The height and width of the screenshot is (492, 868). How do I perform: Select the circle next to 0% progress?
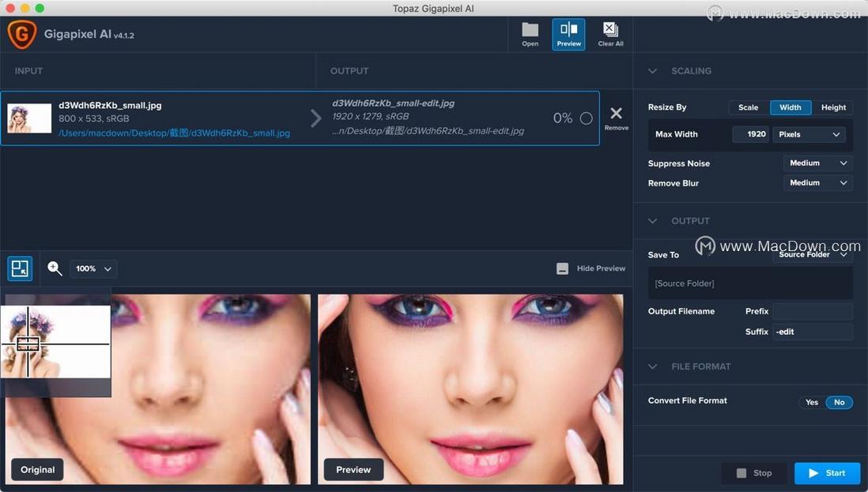pyautogui.click(x=587, y=118)
